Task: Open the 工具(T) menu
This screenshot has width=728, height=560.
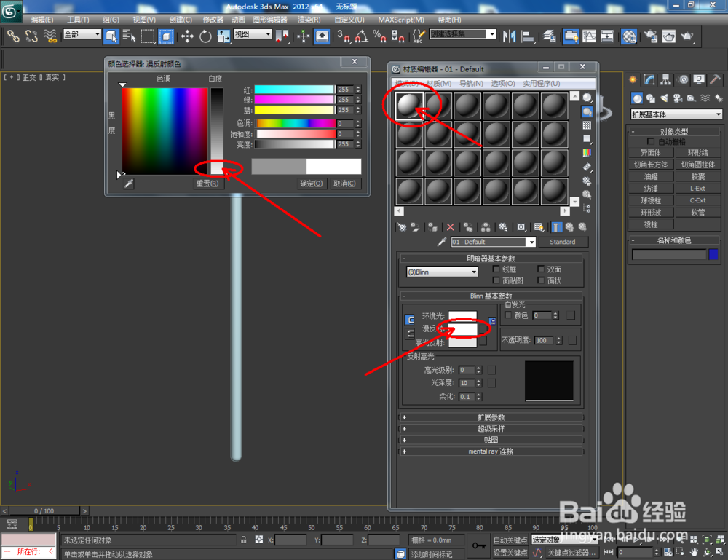Action: (x=78, y=20)
